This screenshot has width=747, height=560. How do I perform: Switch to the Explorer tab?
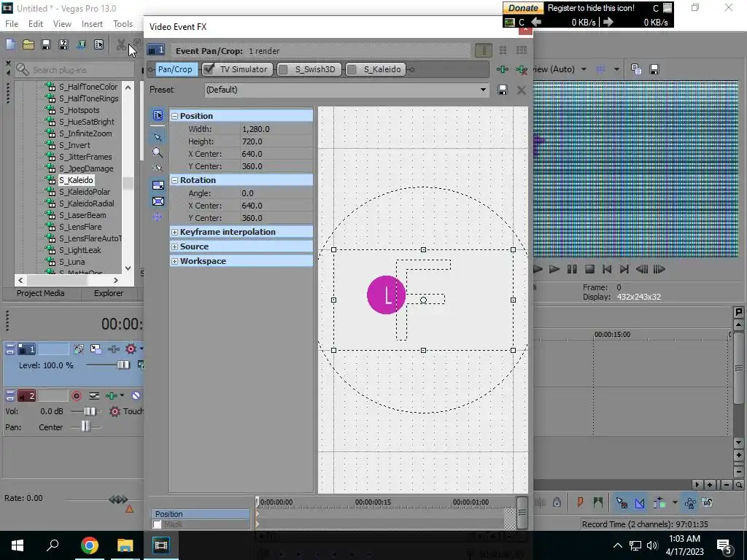coord(109,293)
